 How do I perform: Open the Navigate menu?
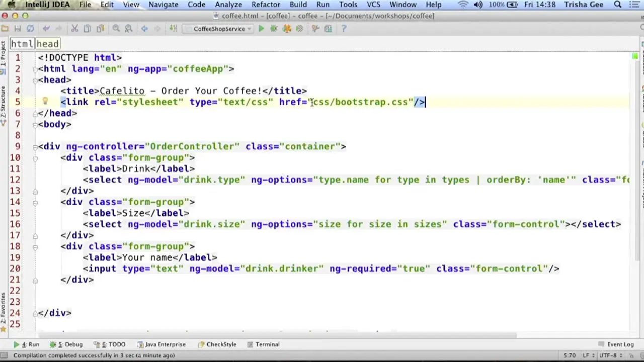(x=164, y=5)
